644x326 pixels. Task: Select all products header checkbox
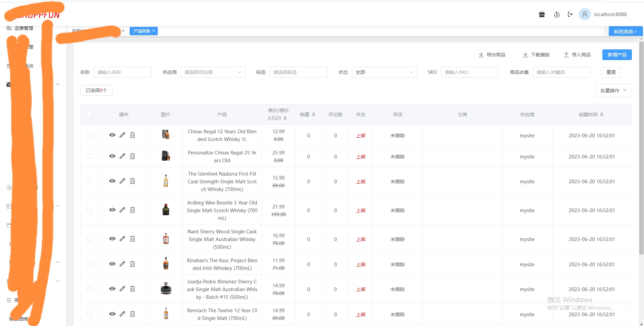pyautogui.click(x=90, y=114)
